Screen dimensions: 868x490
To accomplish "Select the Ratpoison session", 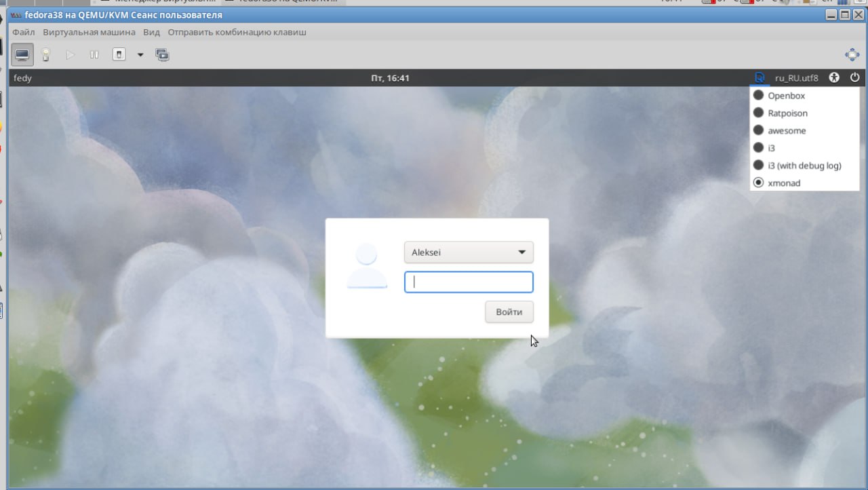I will click(804, 113).
